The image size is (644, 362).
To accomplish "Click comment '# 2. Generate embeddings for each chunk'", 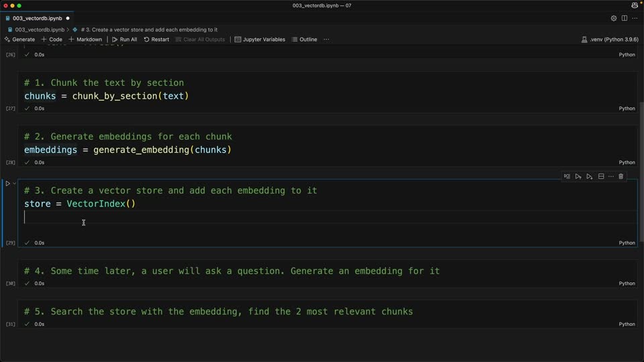I will coord(127,136).
